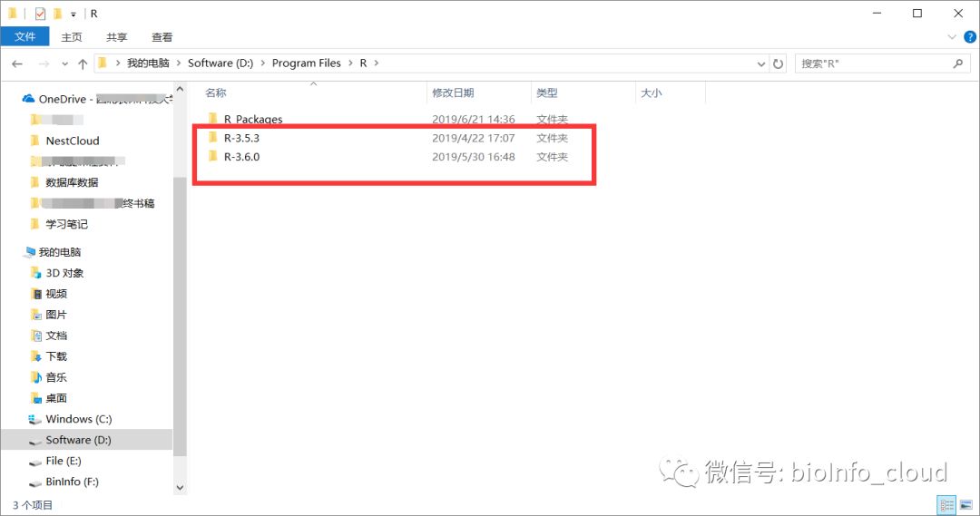Switch to the 查看 ribbon tab
The image size is (980, 516).
pos(162,37)
